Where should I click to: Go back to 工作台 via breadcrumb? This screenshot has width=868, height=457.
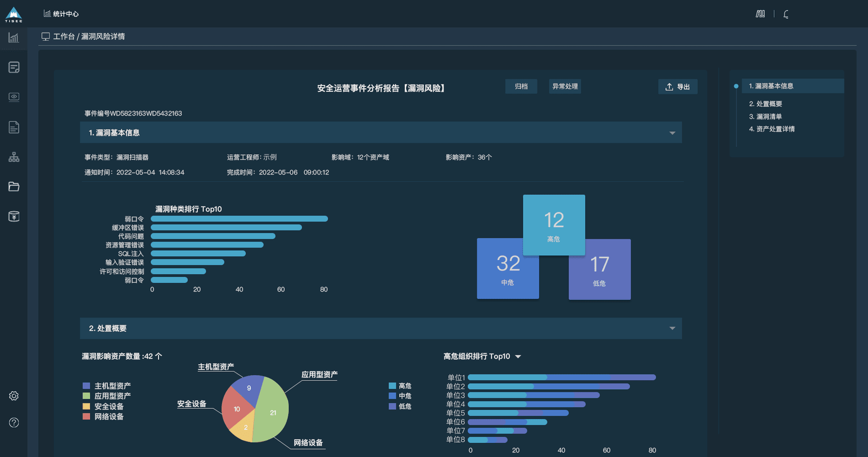[x=64, y=36]
